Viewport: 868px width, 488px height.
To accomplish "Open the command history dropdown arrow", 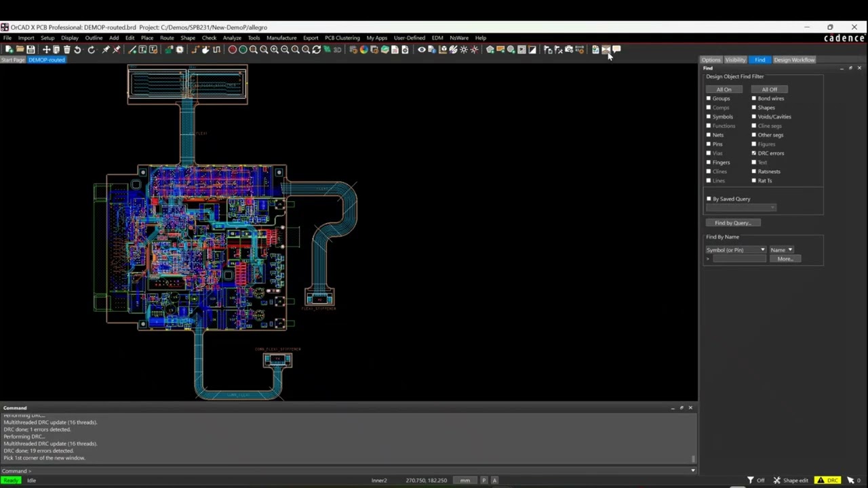I will tap(692, 470).
